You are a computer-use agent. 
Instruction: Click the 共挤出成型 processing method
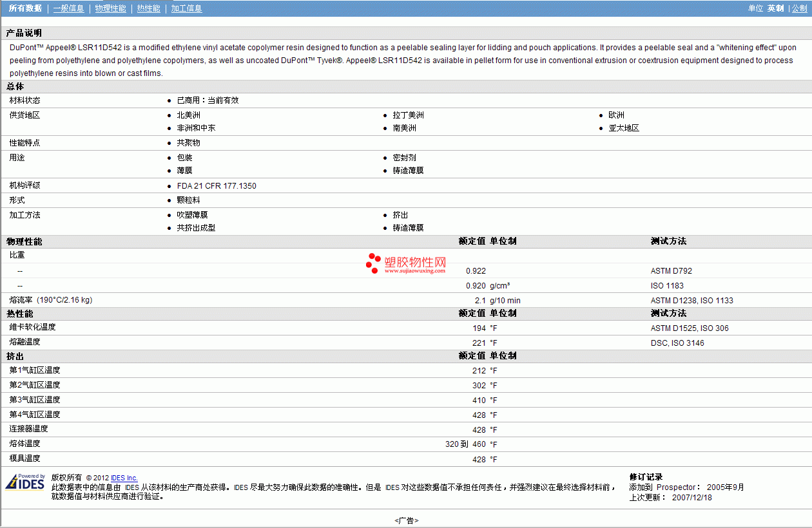[196, 228]
